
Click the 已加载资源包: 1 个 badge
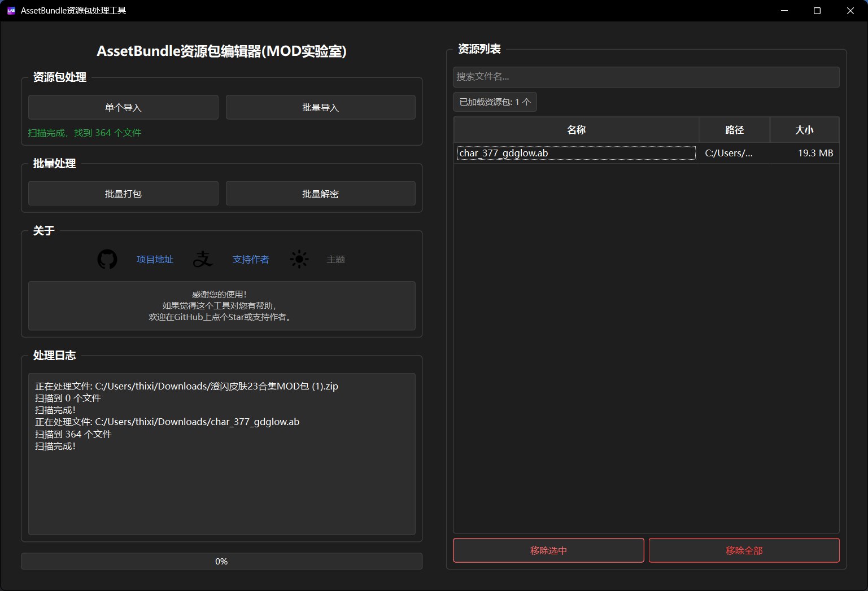coord(495,102)
